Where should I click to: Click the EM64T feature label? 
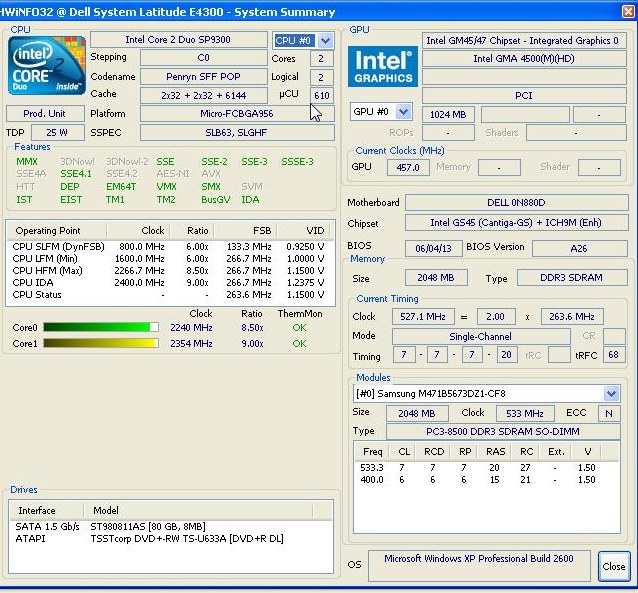121,187
